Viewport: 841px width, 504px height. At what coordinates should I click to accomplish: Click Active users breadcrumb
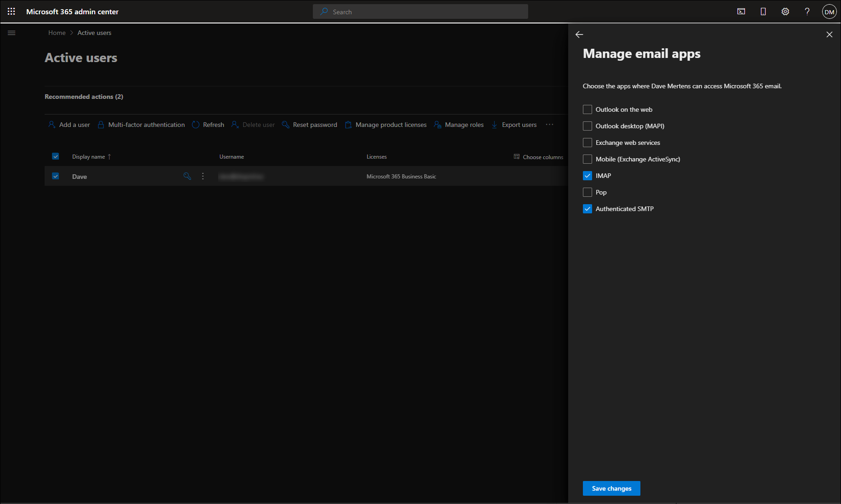(x=94, y=33)
